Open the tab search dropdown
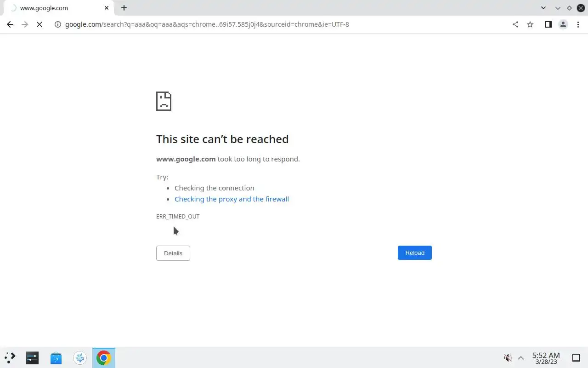This screenshot has height=368, width=588. (543, 8)
